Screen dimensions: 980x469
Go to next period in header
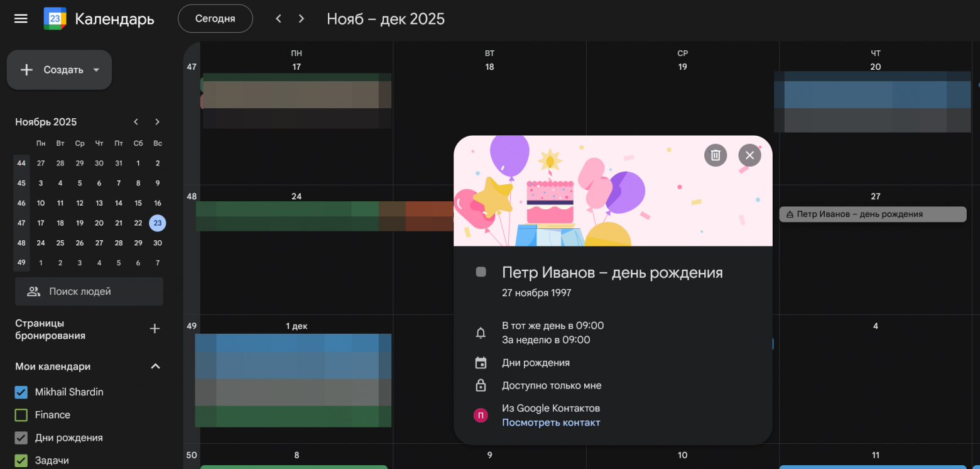[x=302, y=19]
